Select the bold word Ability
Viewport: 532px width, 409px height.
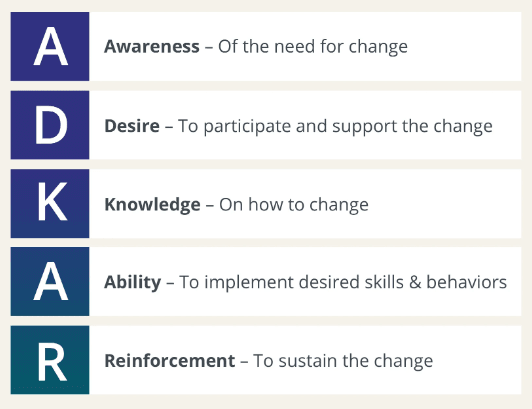tap(133, 282)
